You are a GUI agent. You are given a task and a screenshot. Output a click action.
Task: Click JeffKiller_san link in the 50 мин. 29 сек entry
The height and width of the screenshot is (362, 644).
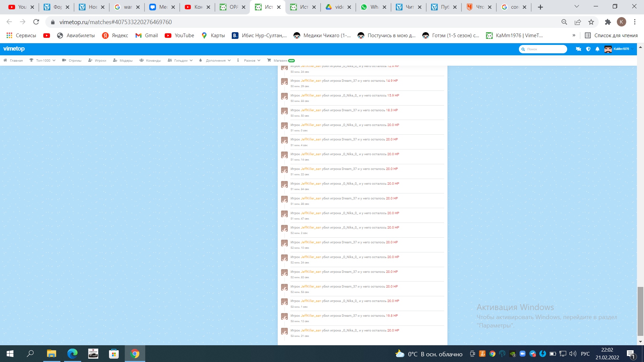[311, 81]
